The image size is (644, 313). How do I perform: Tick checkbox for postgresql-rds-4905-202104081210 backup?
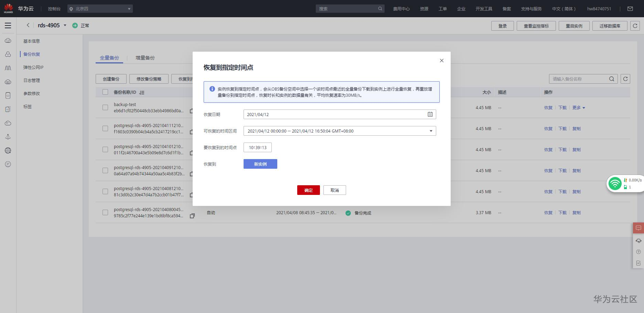(105, 191)
